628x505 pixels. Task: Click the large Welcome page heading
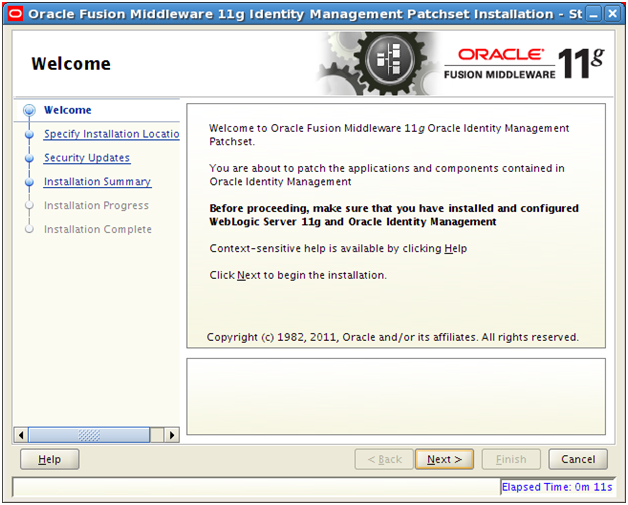[71, 64]
